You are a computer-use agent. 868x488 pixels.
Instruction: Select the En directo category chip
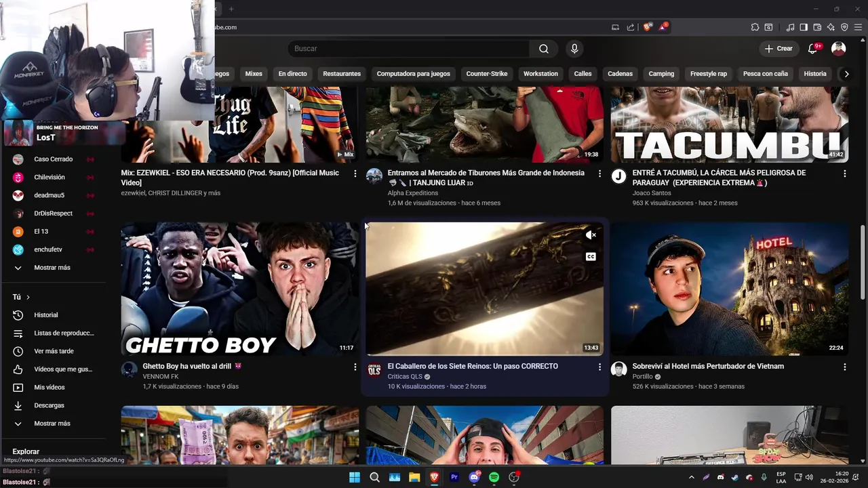point(292,74)
